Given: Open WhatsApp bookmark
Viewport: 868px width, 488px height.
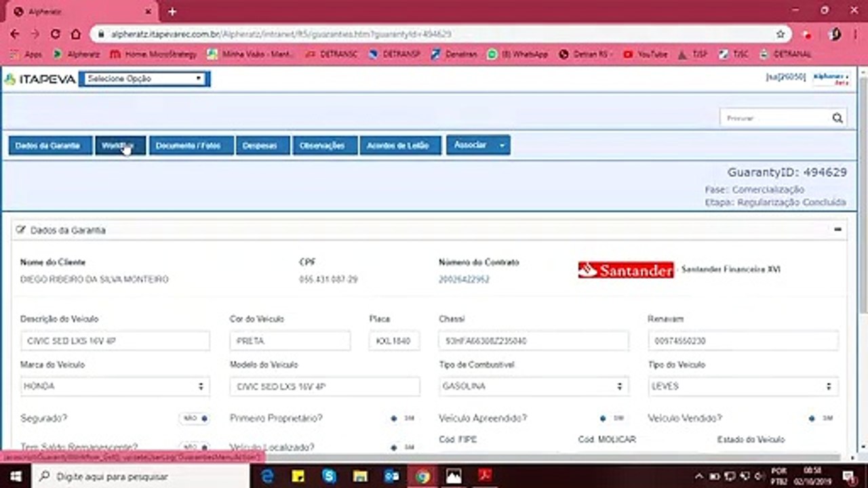Looking at the screenshot, I should click(517, 54).
